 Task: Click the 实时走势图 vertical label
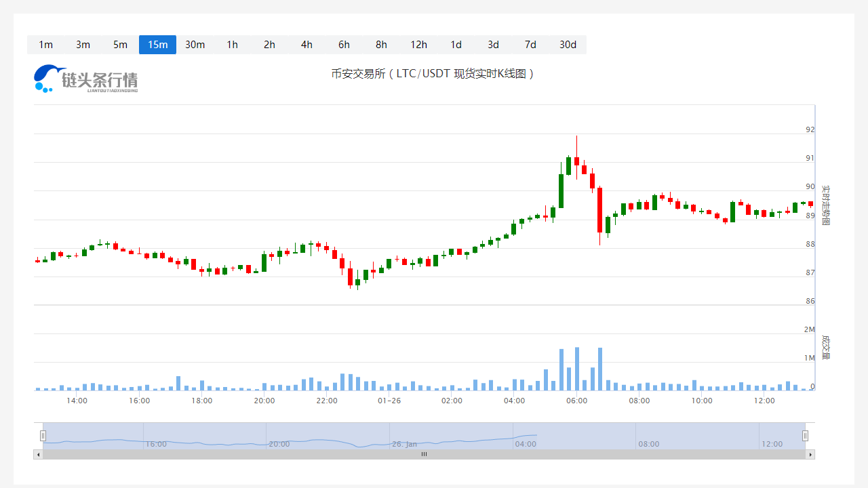pos(825,205)
